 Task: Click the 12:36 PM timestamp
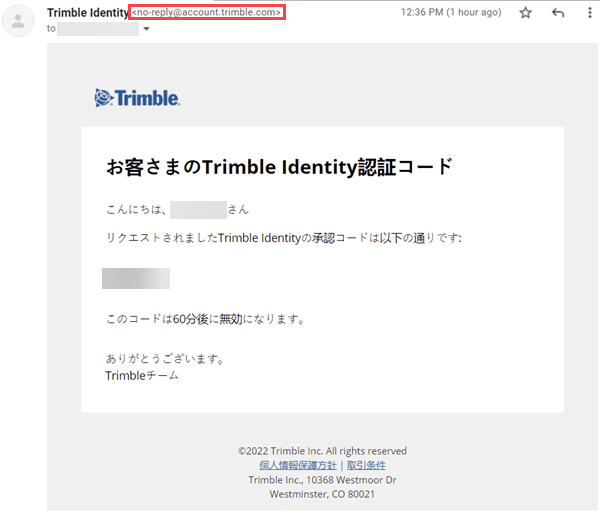[x=451, y=12]
